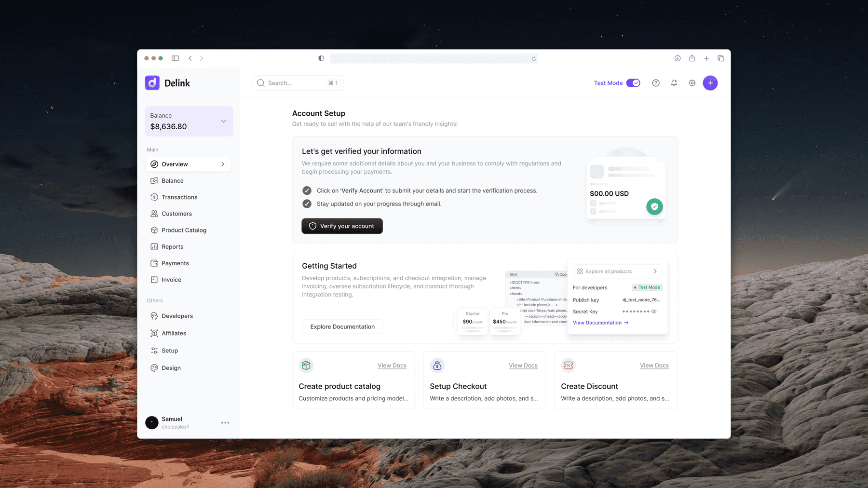This screenshot has width=868, height=488.
Task: Open the three-dot menu beside Samuel
Action: click(225, 423)
